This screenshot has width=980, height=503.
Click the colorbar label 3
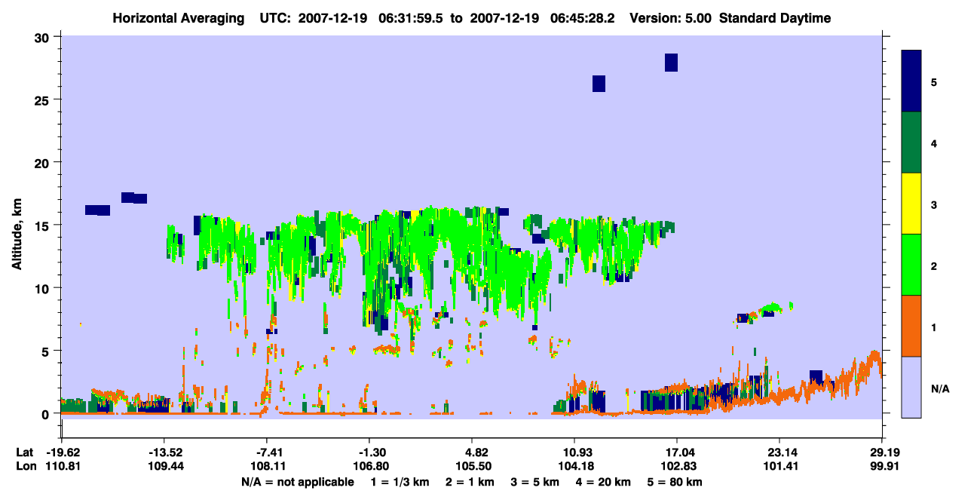[934, 204]
